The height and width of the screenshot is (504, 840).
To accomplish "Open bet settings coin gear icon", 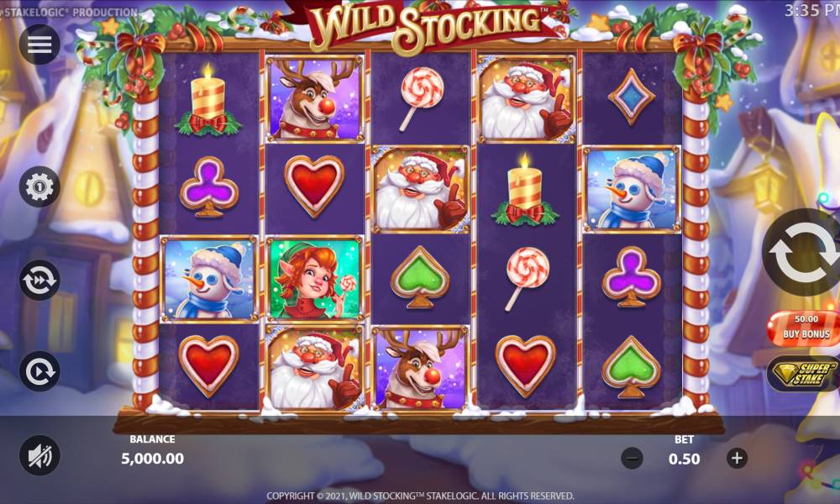I will pyautogui.click(x=39, y=187).
